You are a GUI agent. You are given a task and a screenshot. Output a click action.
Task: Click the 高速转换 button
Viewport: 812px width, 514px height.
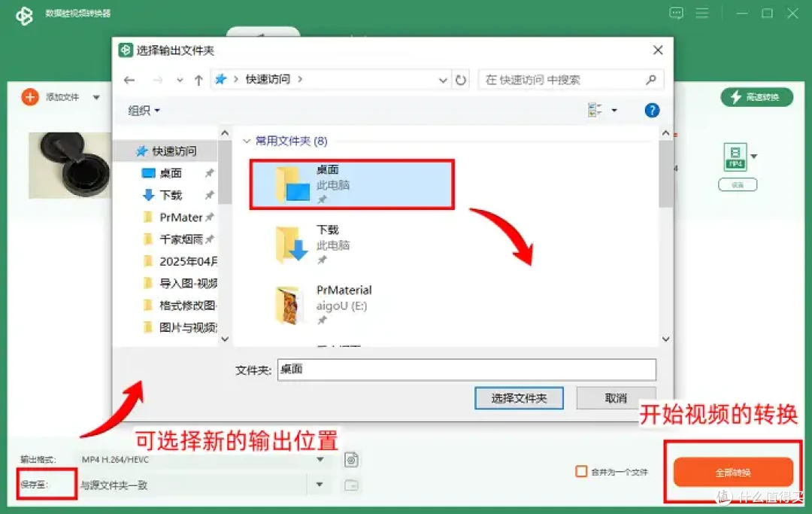[756, 97]
